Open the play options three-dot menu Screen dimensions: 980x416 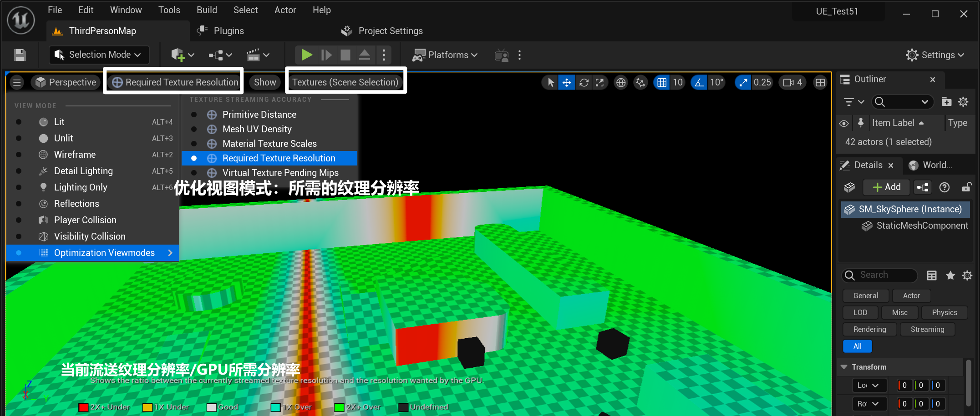[x=384, y=55]
